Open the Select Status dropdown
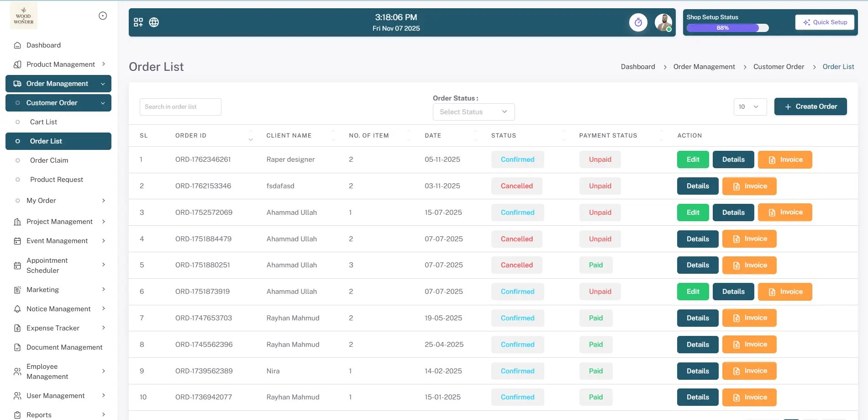The image size is (868, 420). click(x=473, y=112)
